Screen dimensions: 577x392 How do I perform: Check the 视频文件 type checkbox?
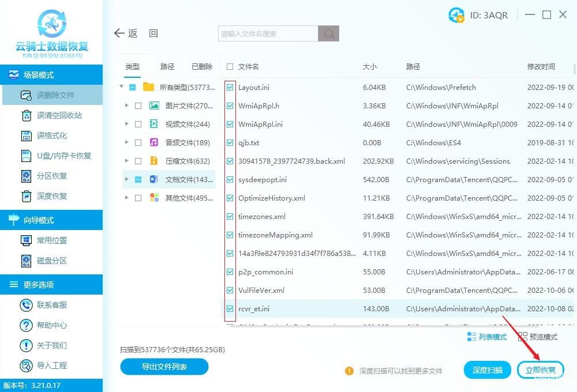pos(138,124)
